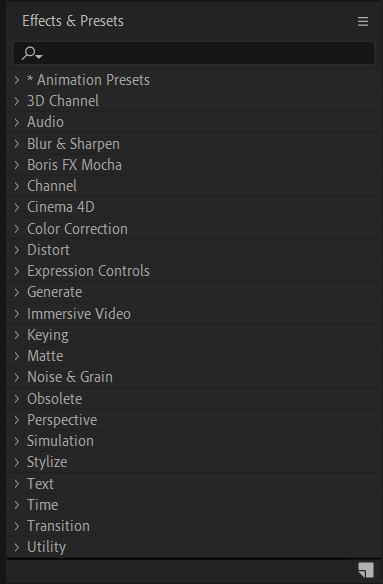Expand the 3D Channel category
This screenshot has height=584, width=383.
(16, 101)
